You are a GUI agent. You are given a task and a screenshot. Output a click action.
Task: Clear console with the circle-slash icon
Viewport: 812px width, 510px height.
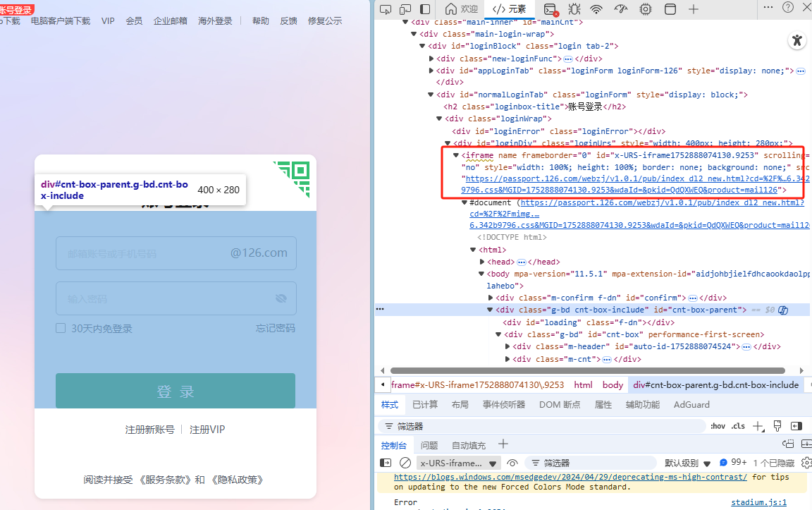coord(405,463)
